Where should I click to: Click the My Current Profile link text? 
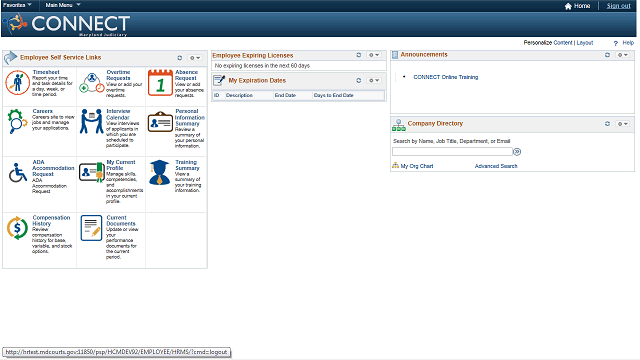120,165
